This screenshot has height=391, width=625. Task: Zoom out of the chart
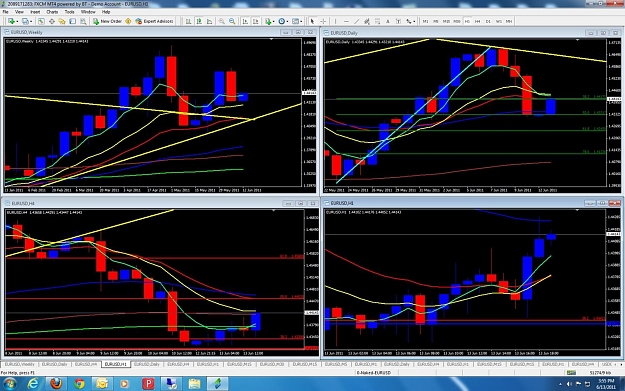[232, 21]
